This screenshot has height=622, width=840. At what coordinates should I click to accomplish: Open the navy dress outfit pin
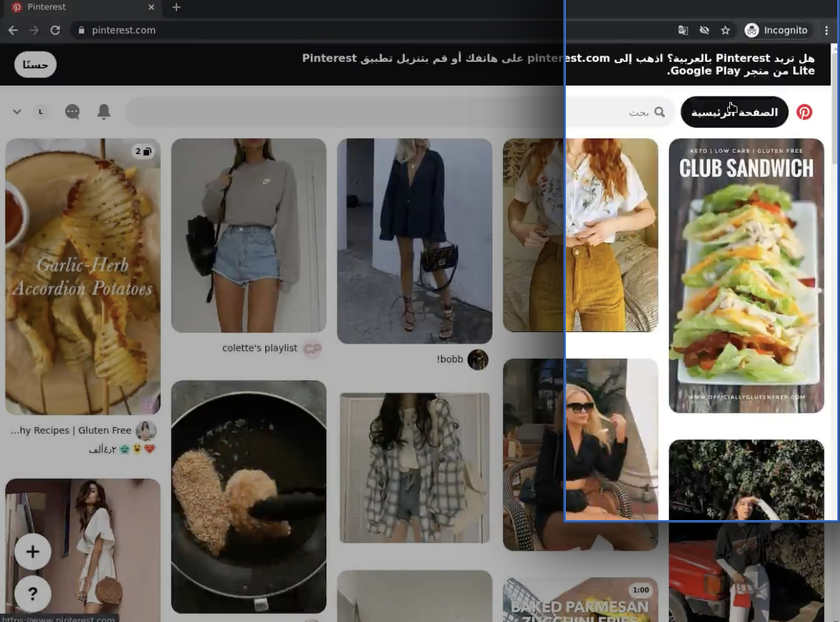[x=415, y=241]
